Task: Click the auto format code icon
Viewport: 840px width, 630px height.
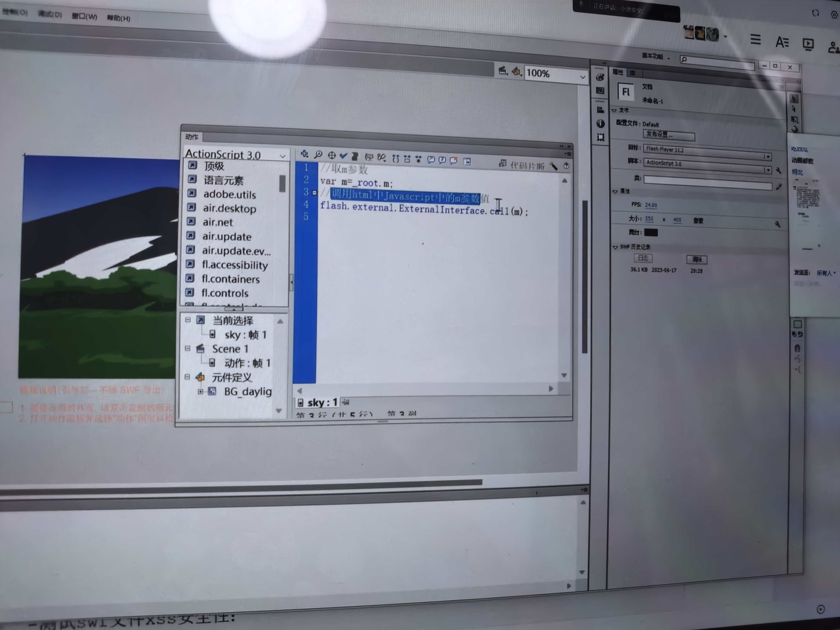Action: tap(355, 156)
